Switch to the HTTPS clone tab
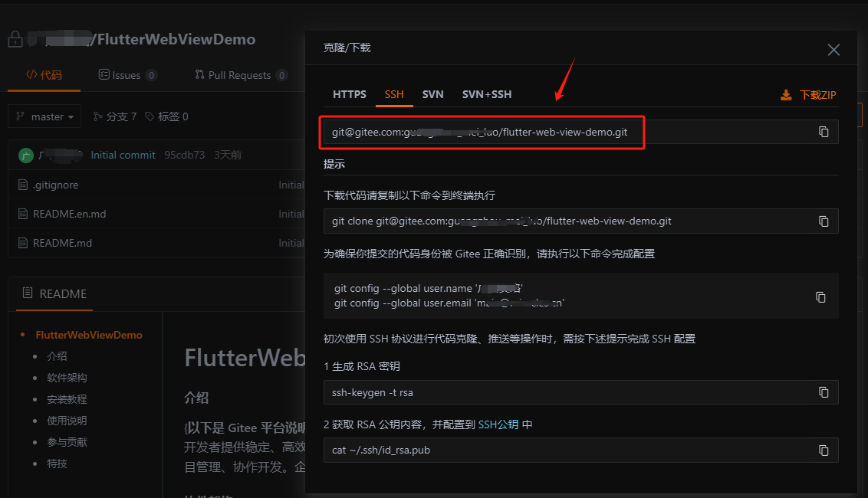This screenshot has height=498, width=868. tap(350, 94)
